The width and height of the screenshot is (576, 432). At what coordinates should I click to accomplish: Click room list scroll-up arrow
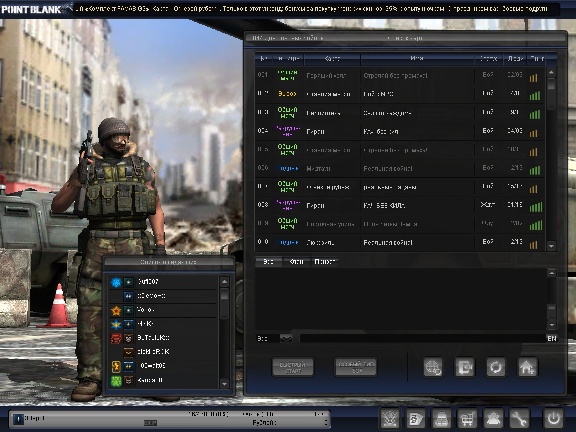tap(551, 73)
